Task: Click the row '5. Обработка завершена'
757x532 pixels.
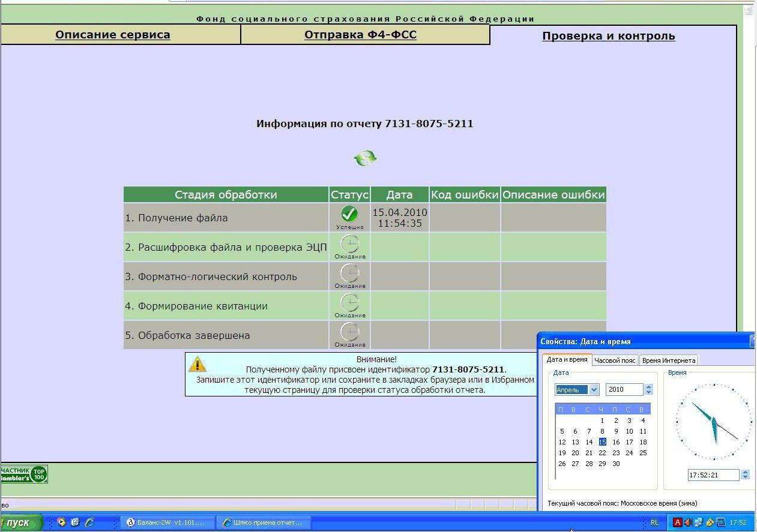Action: pos(365,335)
